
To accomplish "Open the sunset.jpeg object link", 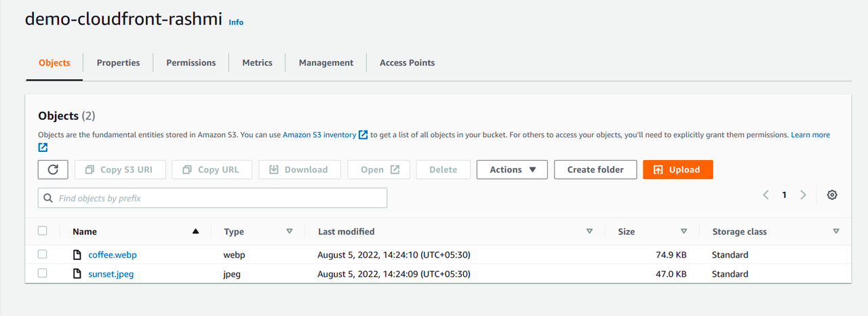I will pos(111,274).
